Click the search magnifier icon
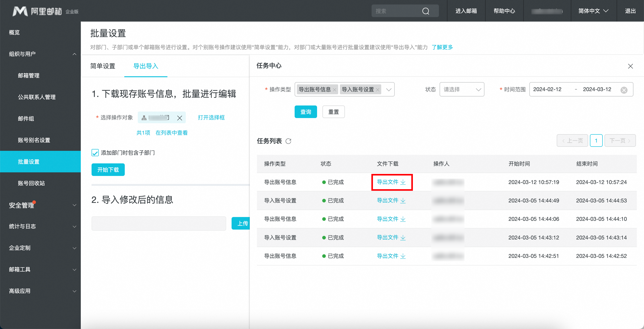This screenshot has height=329, width=644. click(x=425, y=11)
